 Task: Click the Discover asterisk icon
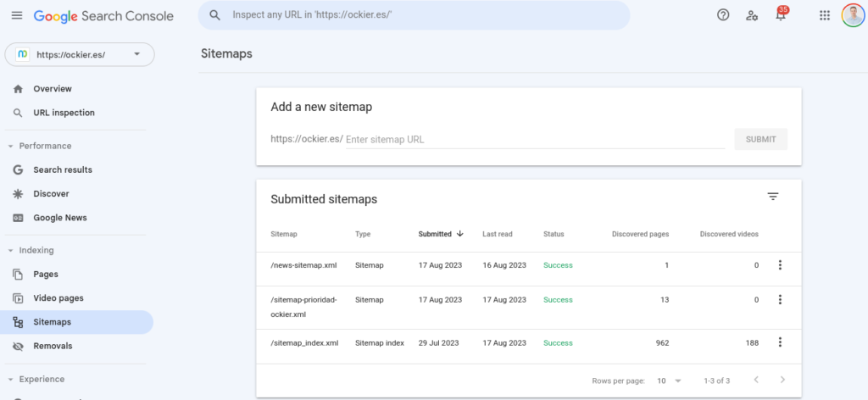pos(18,193)
